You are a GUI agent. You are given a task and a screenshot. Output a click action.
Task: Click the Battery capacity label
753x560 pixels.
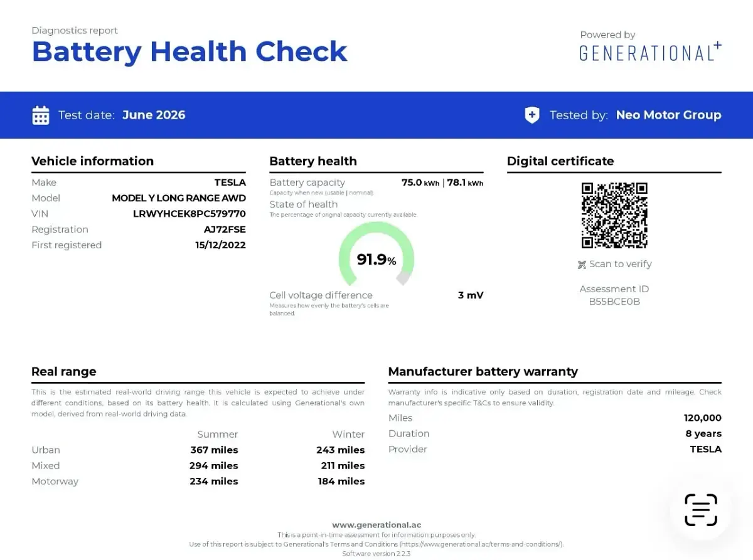click(x=307, y=182)
